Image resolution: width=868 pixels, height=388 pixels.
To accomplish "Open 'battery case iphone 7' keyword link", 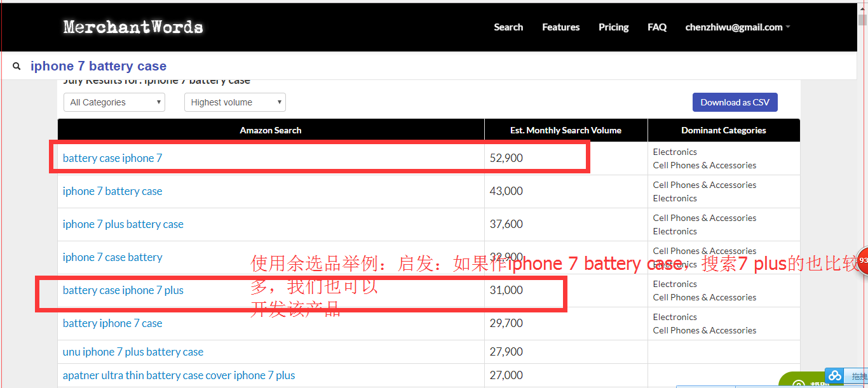I will 112,158.
